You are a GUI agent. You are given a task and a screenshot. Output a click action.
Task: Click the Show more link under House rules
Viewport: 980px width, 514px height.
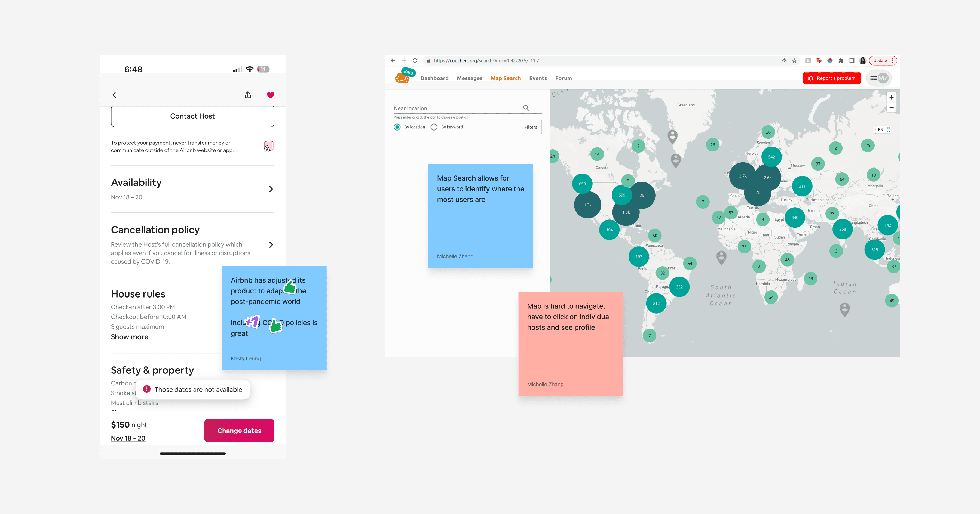(x=130, y=337)
